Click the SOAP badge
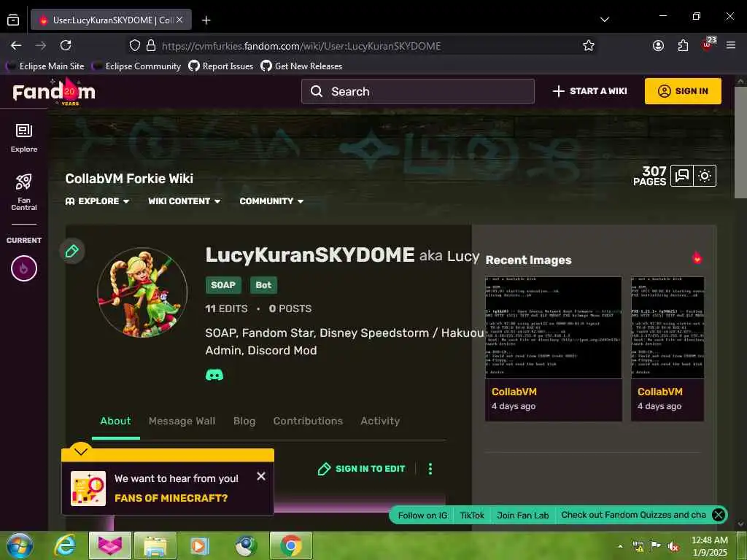747x560 pixels. [x=223, y=285]
